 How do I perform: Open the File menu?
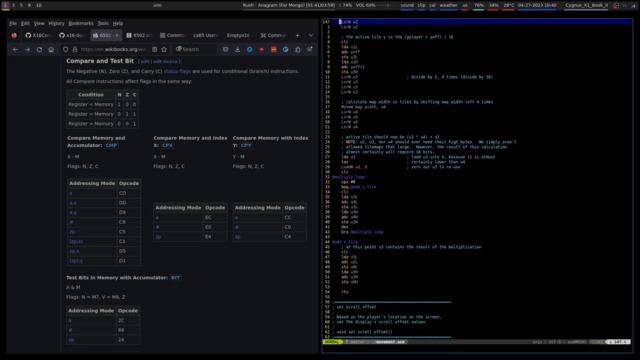13,24
